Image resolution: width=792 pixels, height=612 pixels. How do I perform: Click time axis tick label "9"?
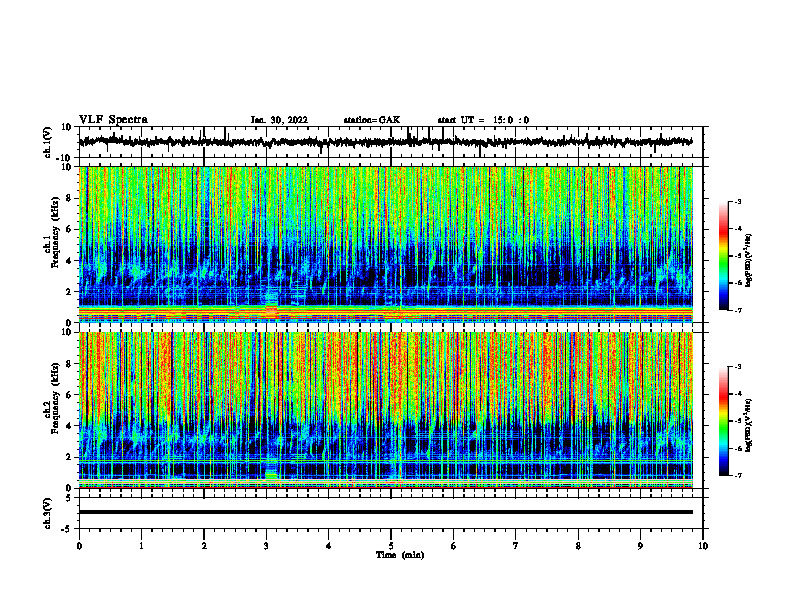tap(640, 546)
